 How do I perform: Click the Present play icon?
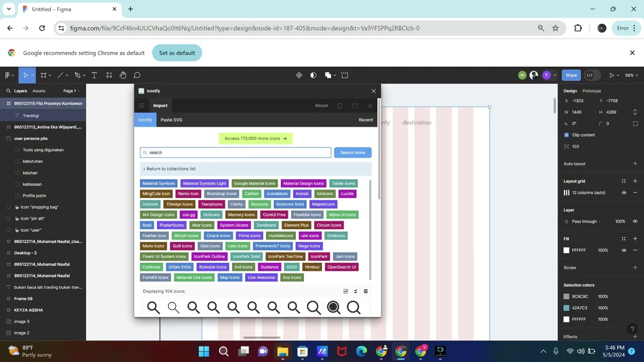point(612,75)
